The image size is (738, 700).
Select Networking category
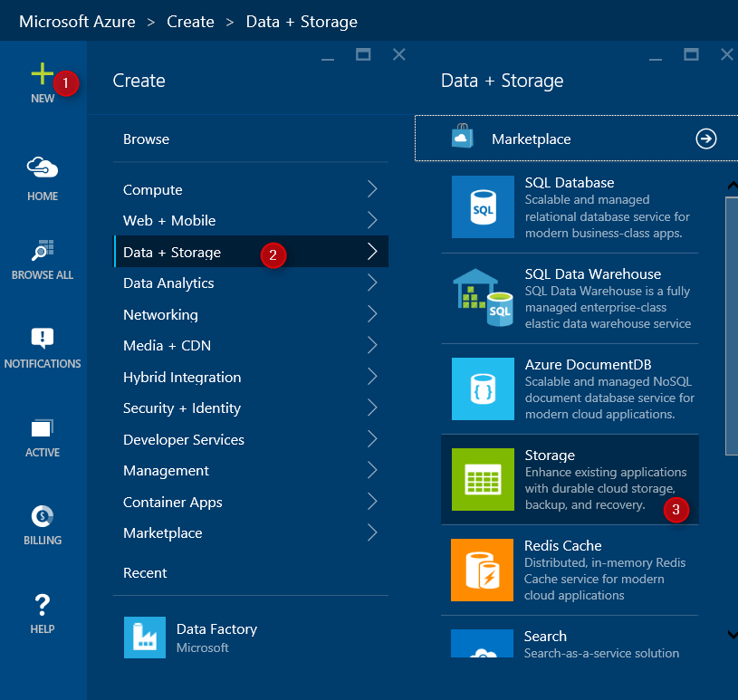[251, 314]
